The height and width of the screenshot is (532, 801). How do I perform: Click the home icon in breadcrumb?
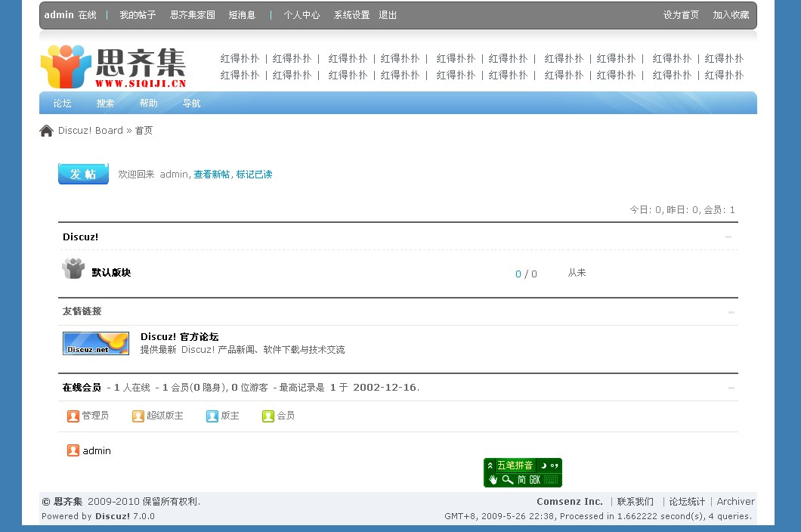tap(47, 131)
